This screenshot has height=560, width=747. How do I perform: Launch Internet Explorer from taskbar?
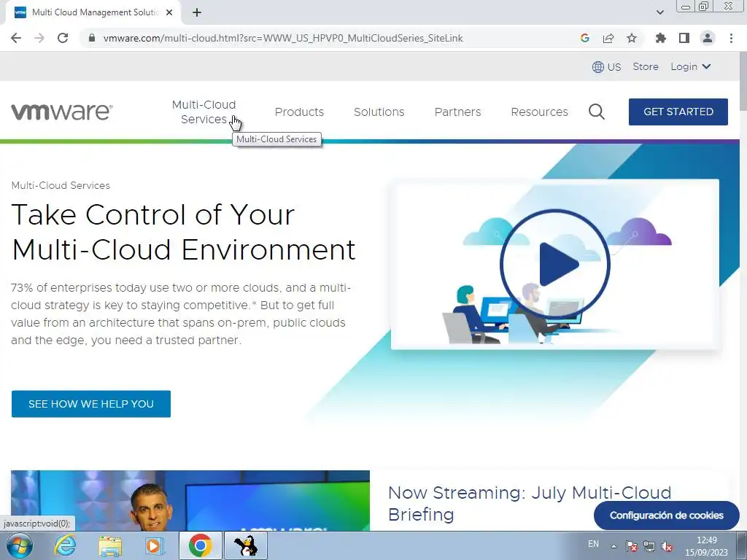[64, 545]
